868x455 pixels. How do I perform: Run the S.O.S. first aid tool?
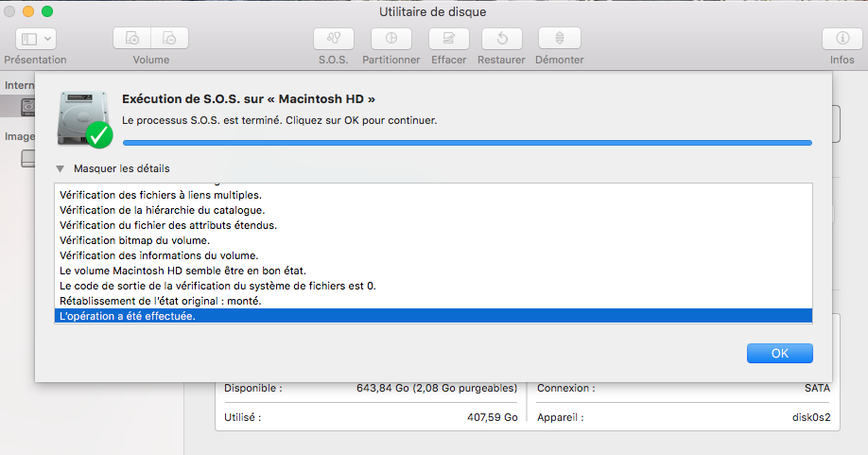coord(334,39)
